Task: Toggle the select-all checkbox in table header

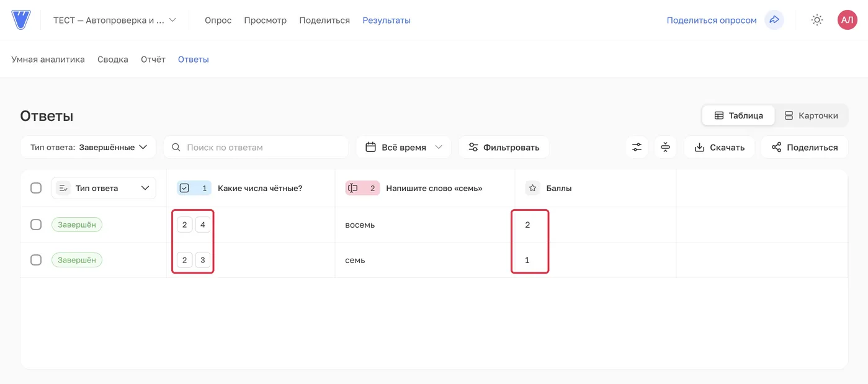Action: [36, 188]
